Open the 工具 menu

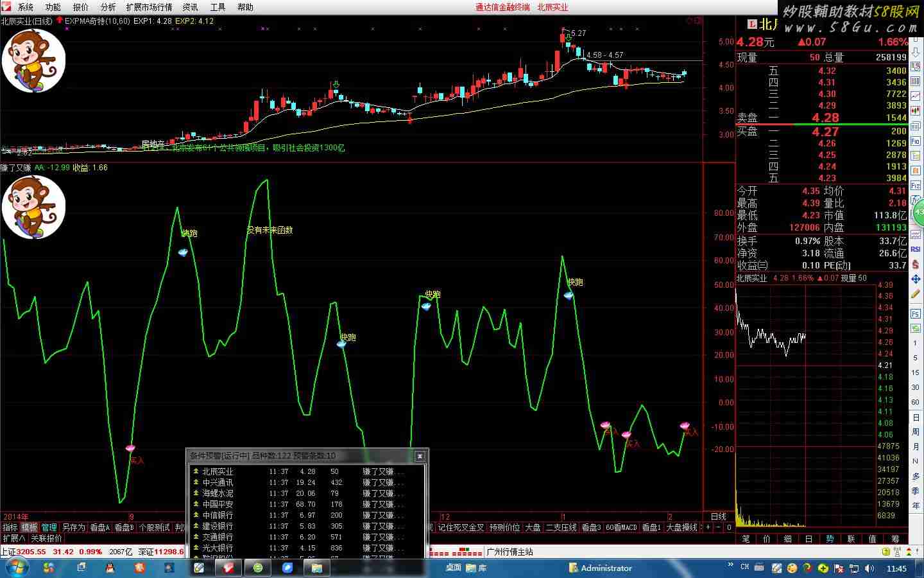tap(218, 7)
